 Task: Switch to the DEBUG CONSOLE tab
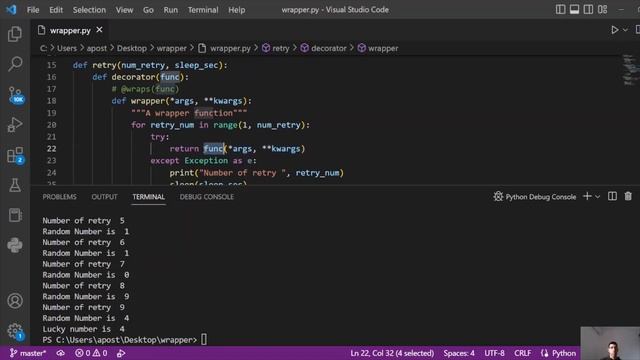[x=207, y=197]
